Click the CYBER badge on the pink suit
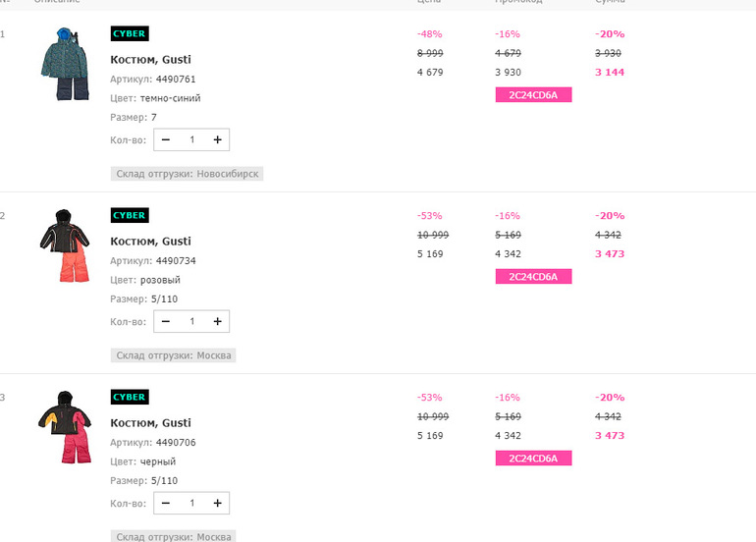756x542 pixels. 130,215
